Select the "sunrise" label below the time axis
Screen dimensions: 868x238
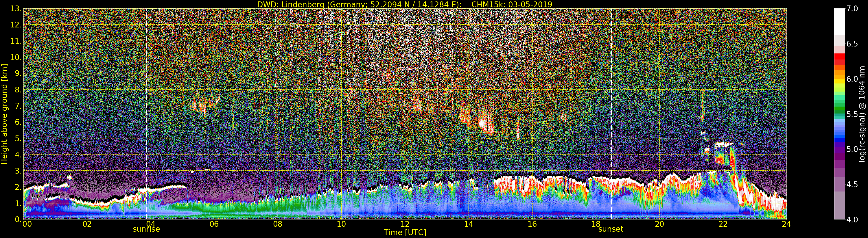point(146,229)
